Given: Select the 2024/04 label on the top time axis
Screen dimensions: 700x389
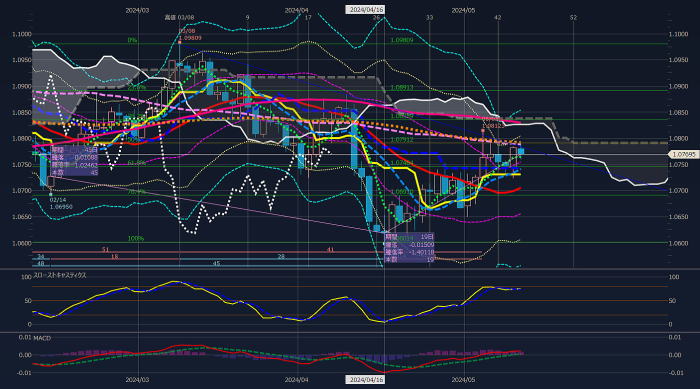Looking at the screenshot, I should point(297,10).
